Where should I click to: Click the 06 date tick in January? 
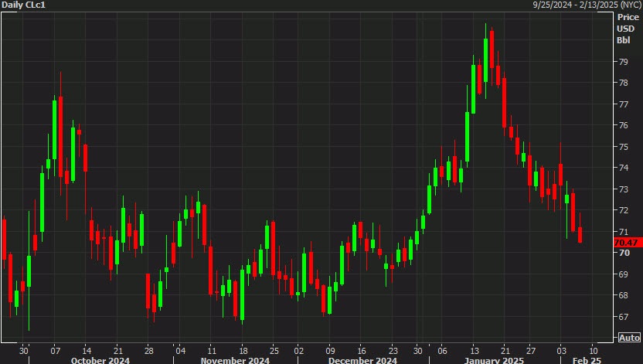(442, 351)
